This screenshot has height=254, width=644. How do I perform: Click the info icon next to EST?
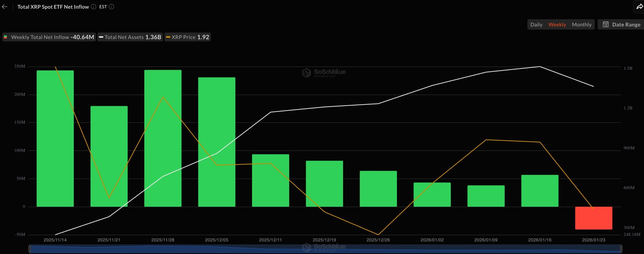[111, 7]
